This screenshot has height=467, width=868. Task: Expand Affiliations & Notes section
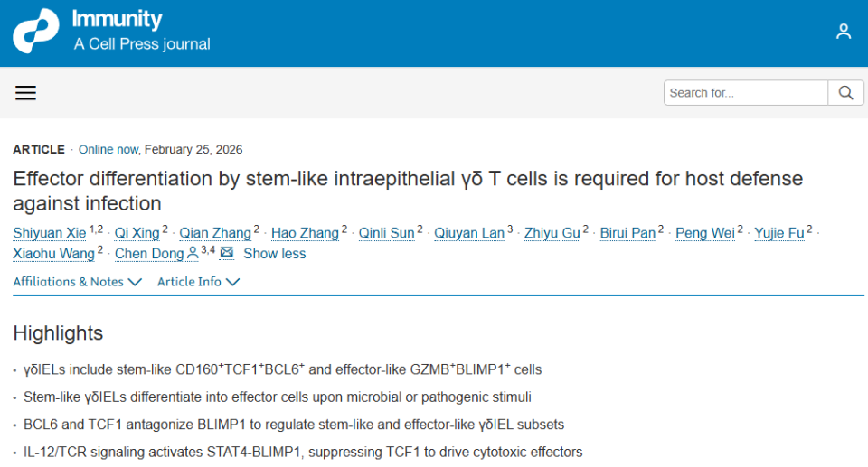point(78,282)
